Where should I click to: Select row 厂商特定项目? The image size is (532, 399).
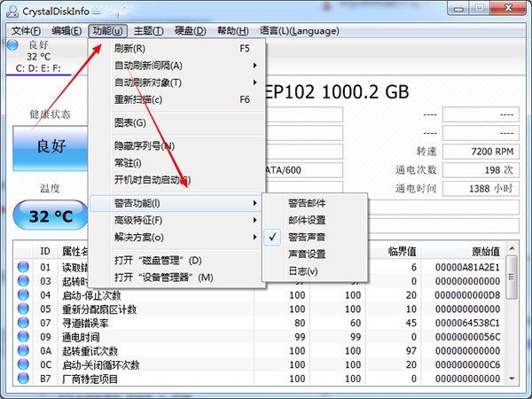(x=260, y=379)
